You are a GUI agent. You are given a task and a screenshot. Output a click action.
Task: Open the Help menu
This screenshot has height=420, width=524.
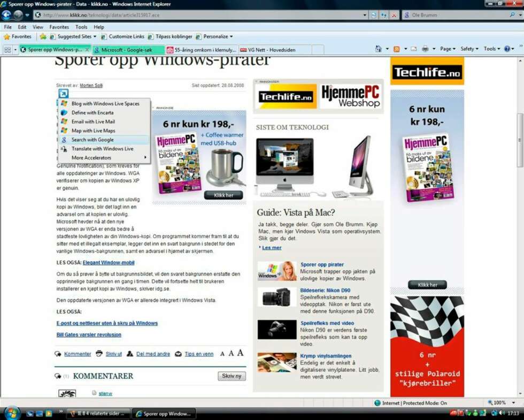pyautogui.click(x=98, y=27)
